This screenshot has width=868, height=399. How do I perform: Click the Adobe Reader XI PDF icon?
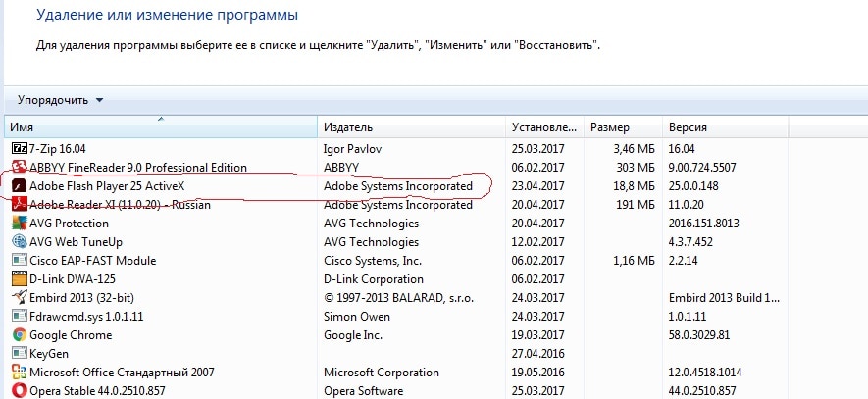tap(20, 205)
